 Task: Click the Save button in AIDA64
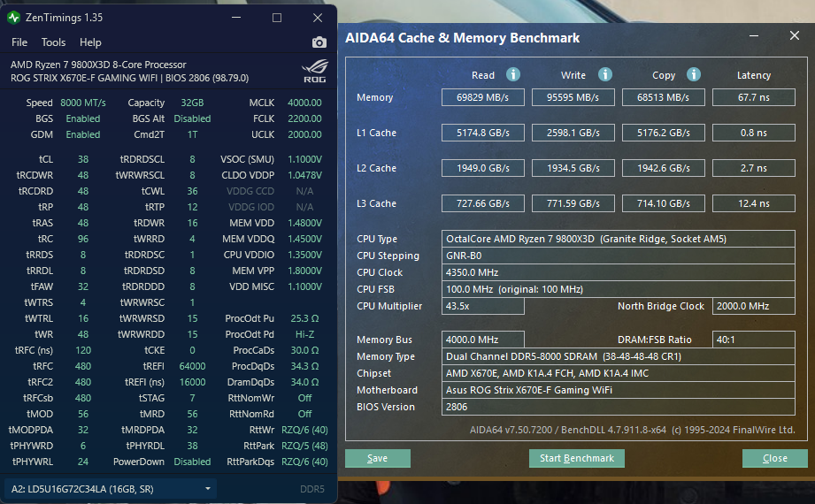click(378, 458)
